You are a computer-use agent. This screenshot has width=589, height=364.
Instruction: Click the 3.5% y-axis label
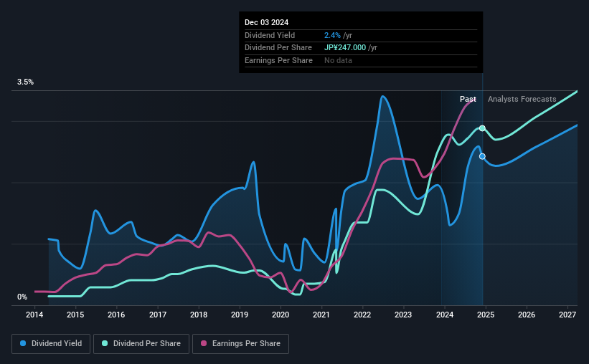click(x=25, y=82)
